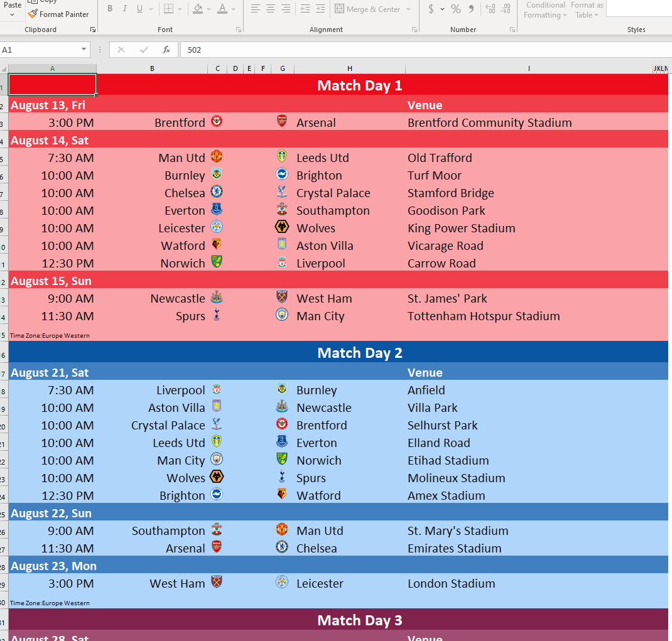Click the formula bar containing 502
Screen dimensions: 672x641
coord(426,50)
